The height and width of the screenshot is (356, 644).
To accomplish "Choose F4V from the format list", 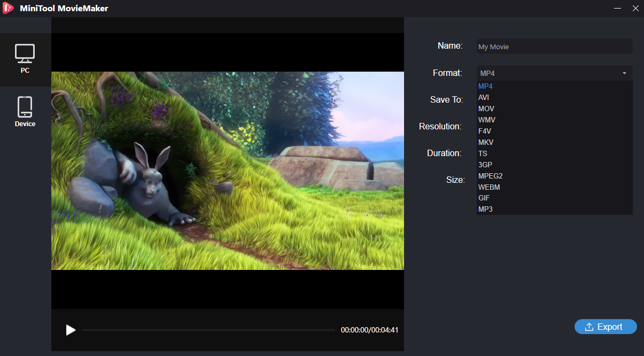I will (x=554, y=131).
